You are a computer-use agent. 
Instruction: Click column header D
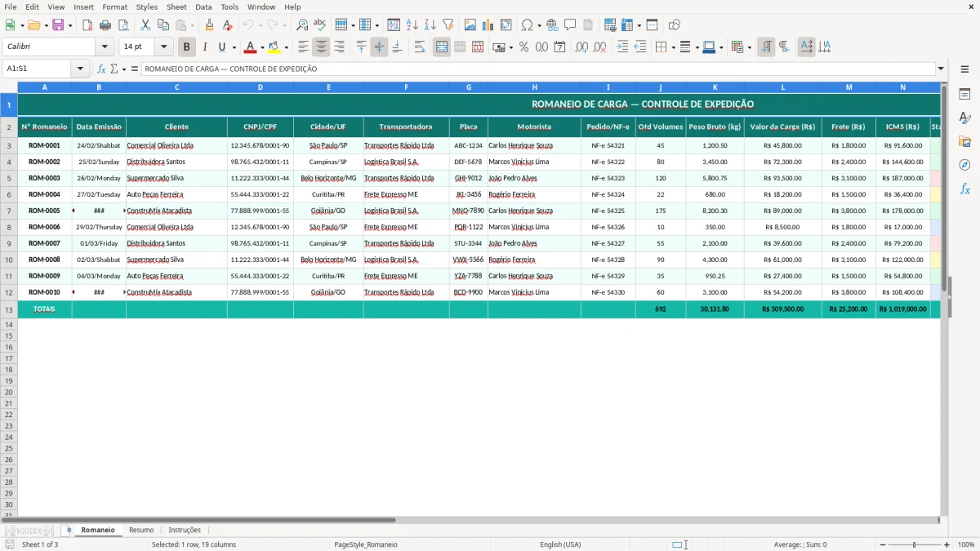261,87
